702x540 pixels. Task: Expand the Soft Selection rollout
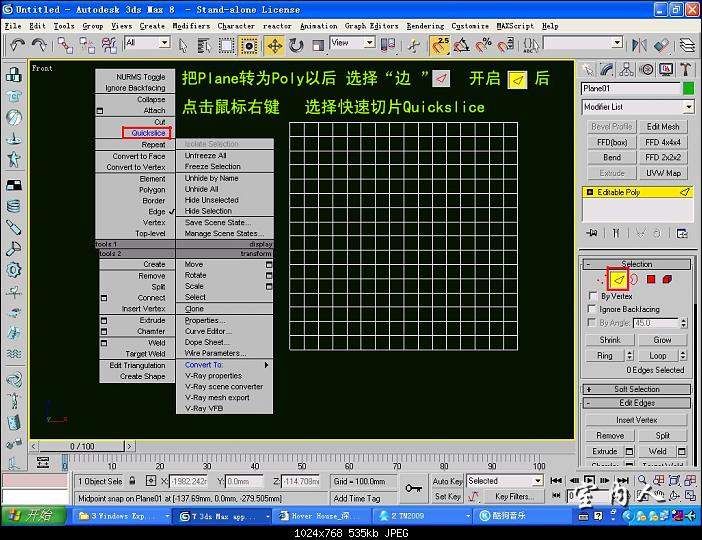[637, 389]
